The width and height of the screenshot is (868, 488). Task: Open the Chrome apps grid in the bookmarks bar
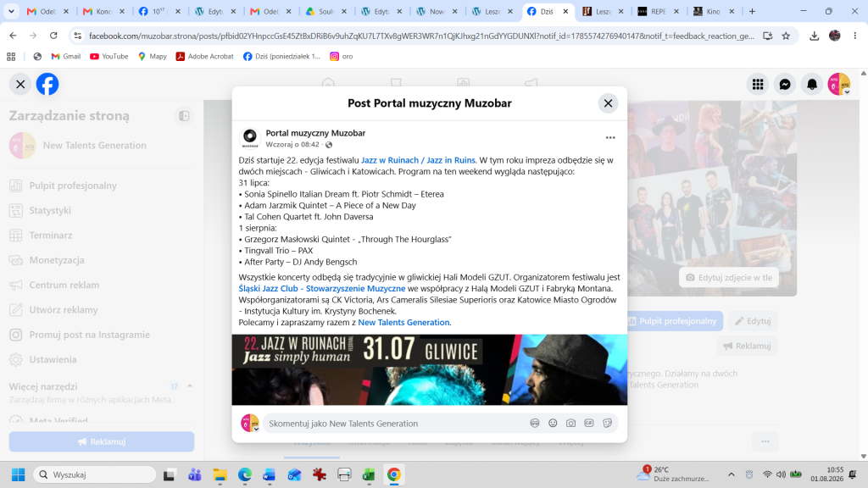click(11, 57)
